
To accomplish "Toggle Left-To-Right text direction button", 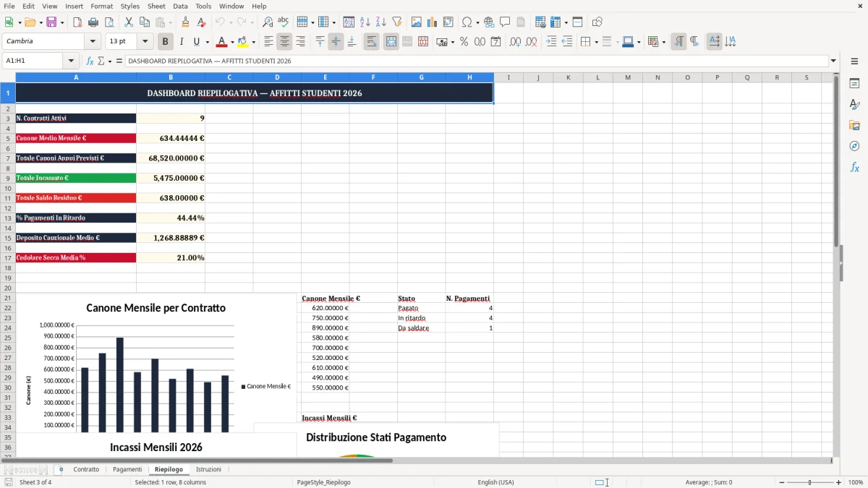I will coord(678,42).
